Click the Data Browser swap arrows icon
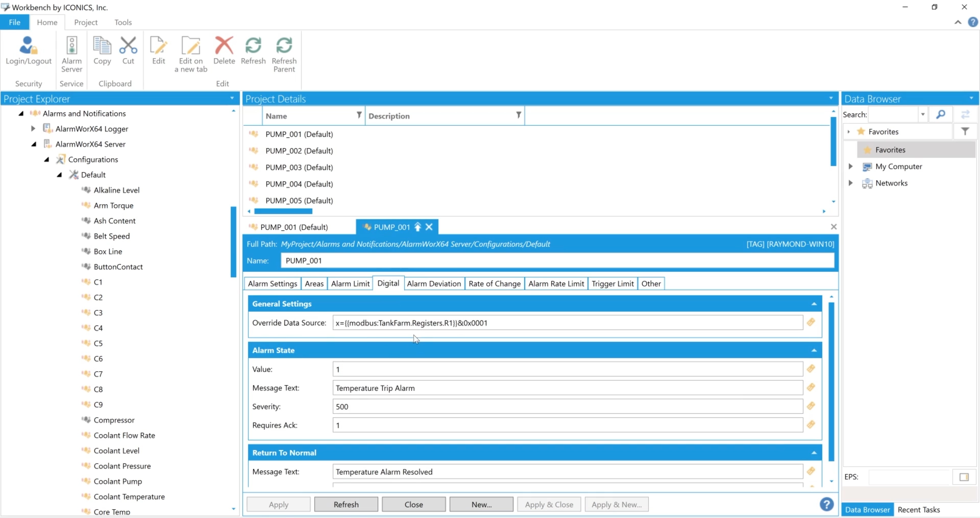 [x=965, y=114]
